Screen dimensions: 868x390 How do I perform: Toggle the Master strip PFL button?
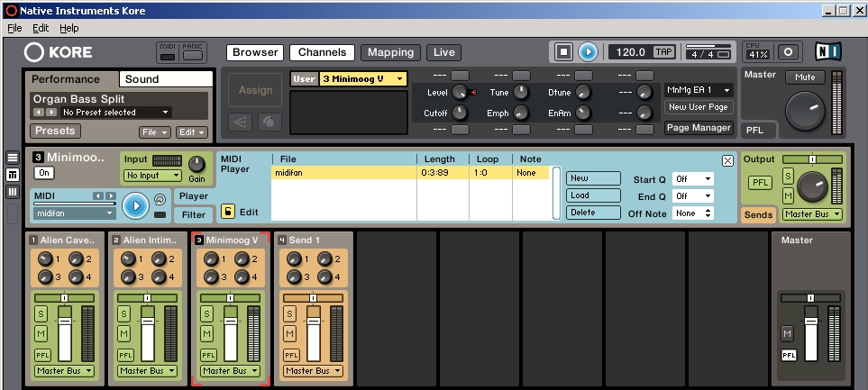tap(789, 355)
